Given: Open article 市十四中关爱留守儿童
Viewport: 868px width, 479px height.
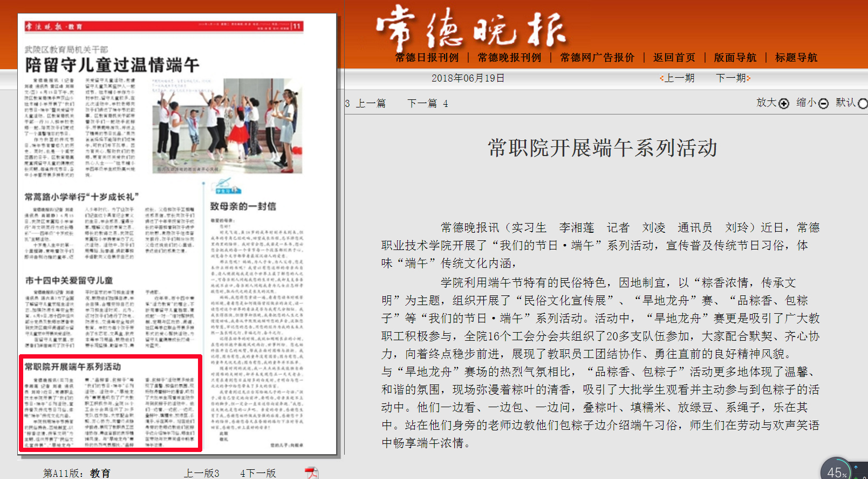Looking at the screenshot, I should pos(69,280).
